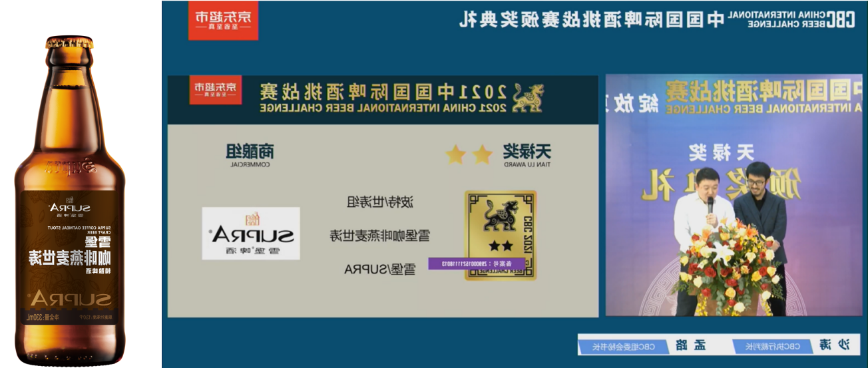
Task: Click the flower arrangement on the podium
Action: (x=724, y=268)
